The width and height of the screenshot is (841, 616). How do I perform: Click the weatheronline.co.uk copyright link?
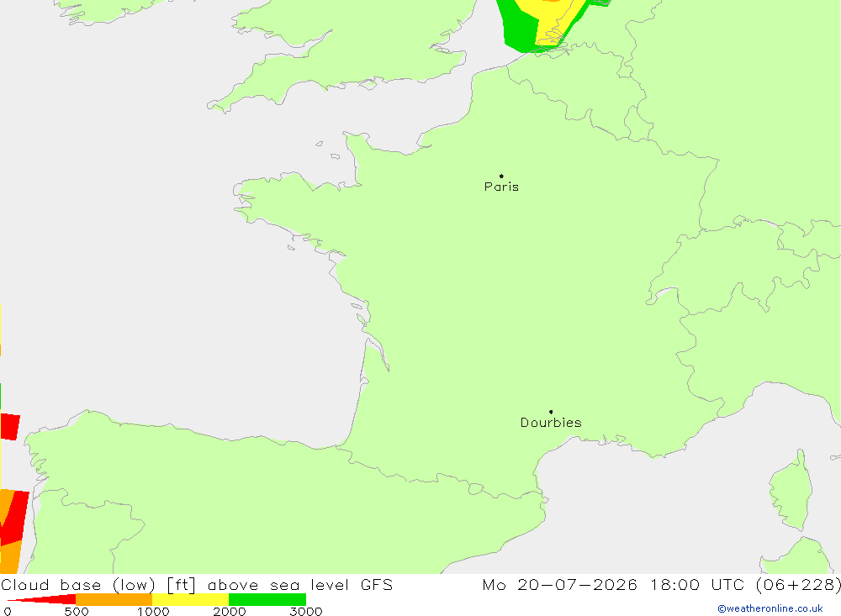(x=770, y=608)
